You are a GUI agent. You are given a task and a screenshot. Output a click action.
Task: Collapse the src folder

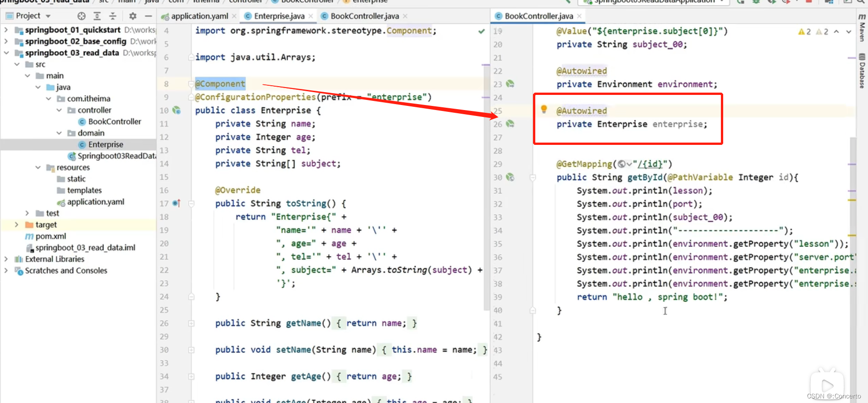tap(17, 64)
